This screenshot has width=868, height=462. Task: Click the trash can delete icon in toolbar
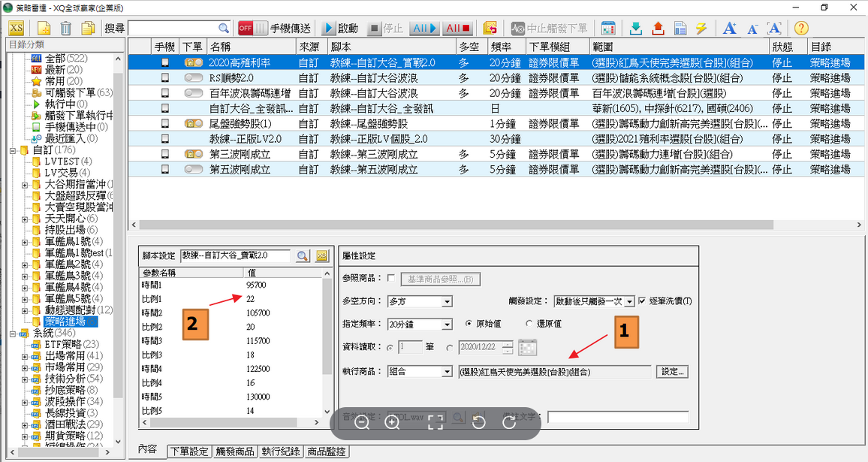coord(65,29)
